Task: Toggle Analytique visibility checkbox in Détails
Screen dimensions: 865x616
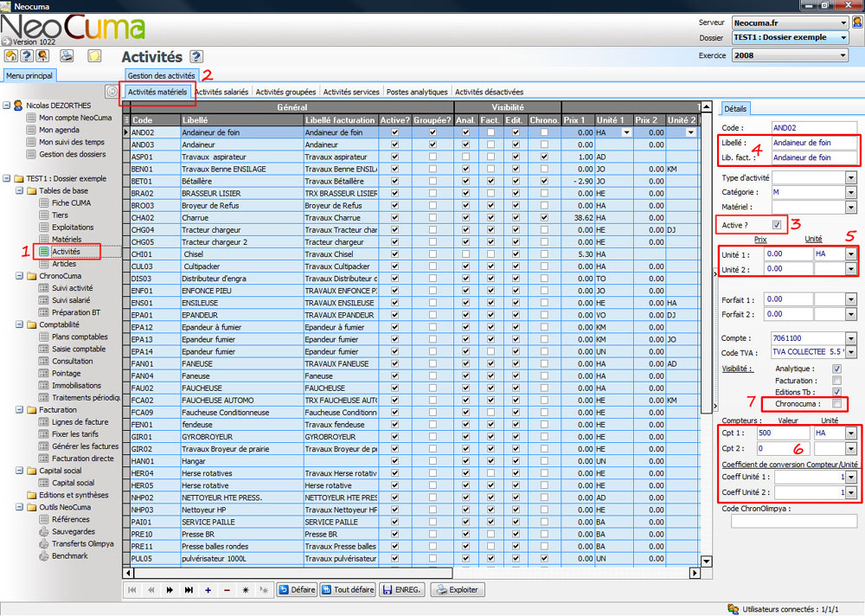Action: [x=836, y=369]
